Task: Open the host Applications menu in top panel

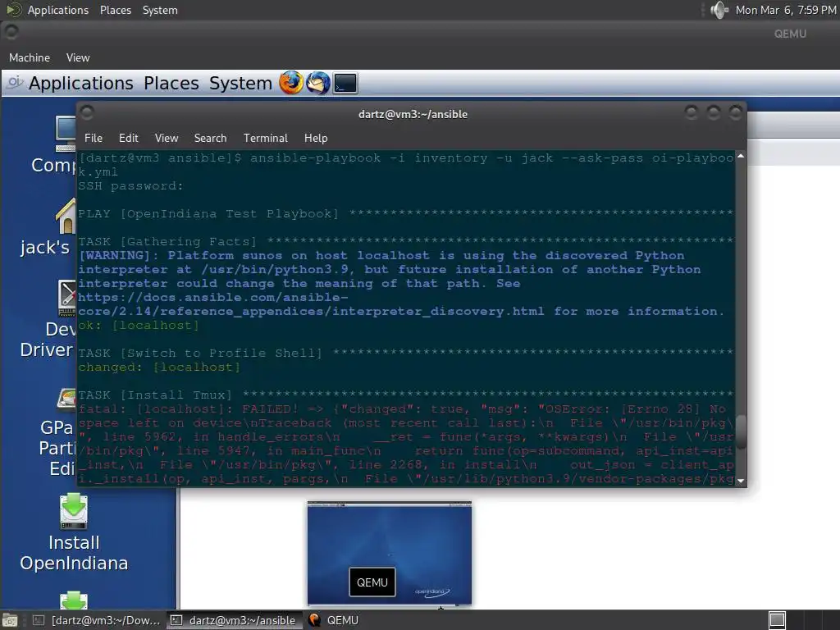Action: [x=58, y=10]
